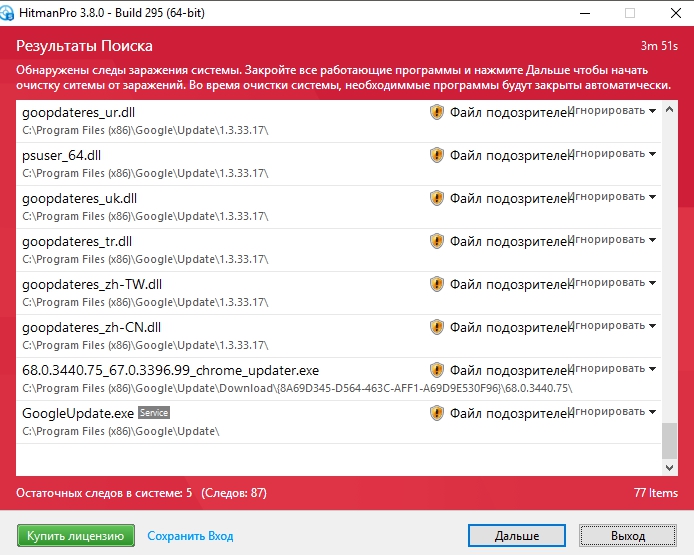Image resolution: width=694 pixels, height=555 pixels.
Task: Select the goopdateres_zh-TW.dll file name
Action: point(92,284)
